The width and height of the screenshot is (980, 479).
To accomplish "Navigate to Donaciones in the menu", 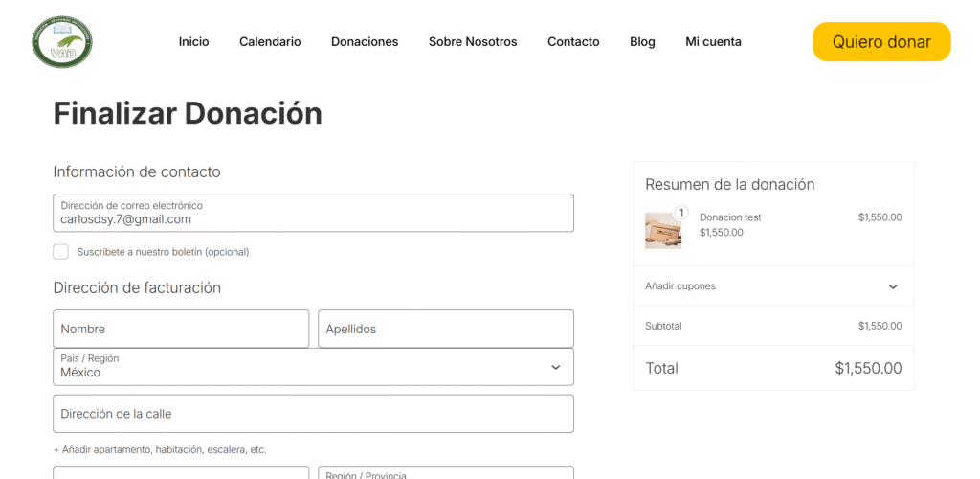I will point(365,42).
